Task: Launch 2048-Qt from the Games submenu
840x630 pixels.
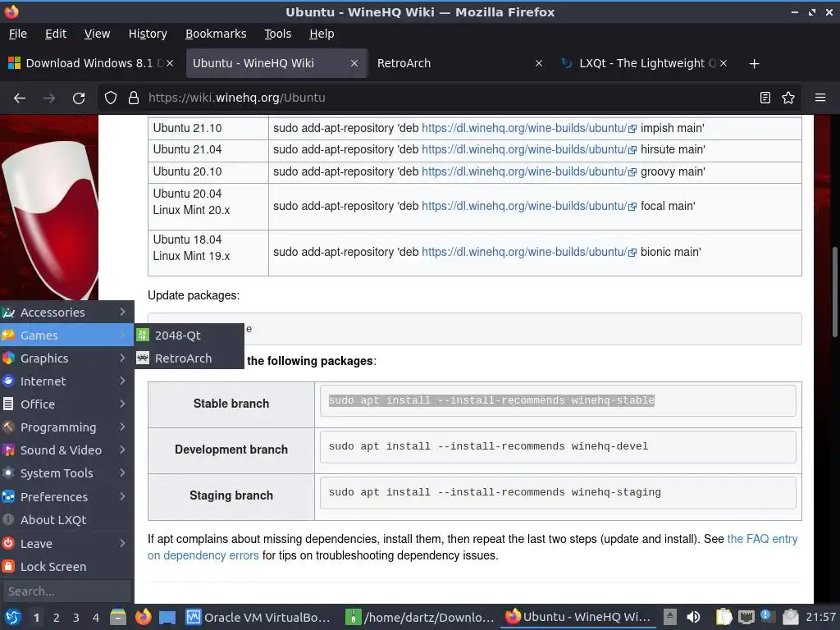Action: coord(189,336)
